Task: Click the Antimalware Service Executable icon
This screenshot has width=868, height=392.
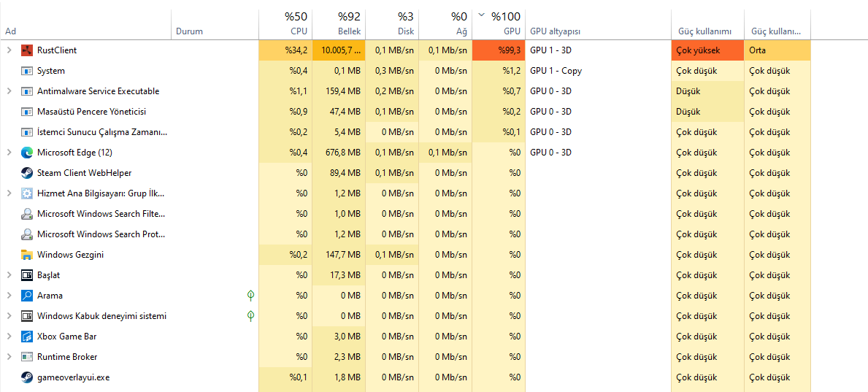Action: click(x=26, y=91)
